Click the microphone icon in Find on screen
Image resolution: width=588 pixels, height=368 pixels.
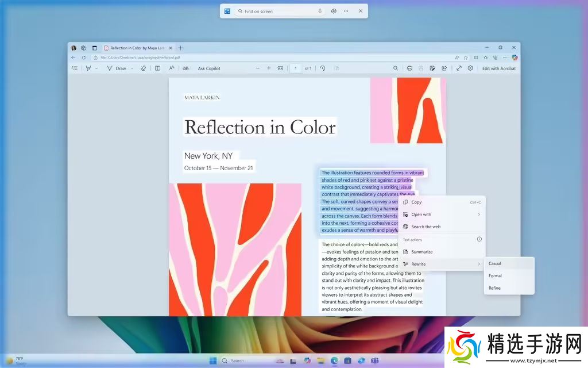[x=320, y=11]
